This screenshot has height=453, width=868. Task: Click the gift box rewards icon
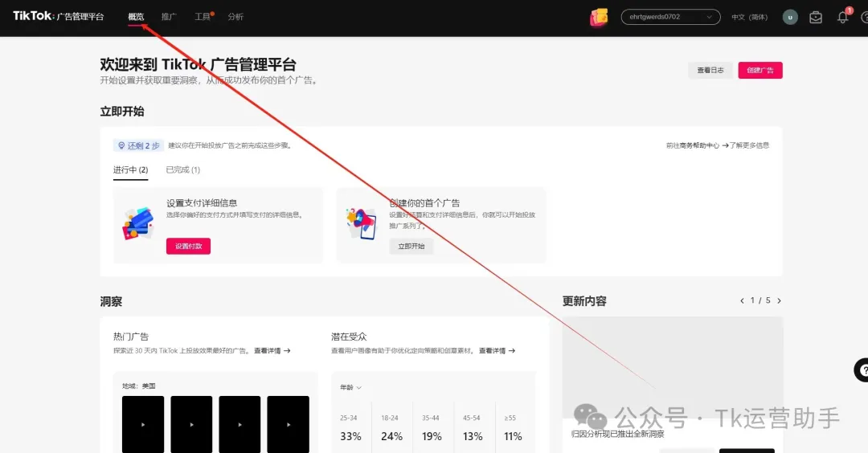tap(599, 17)
